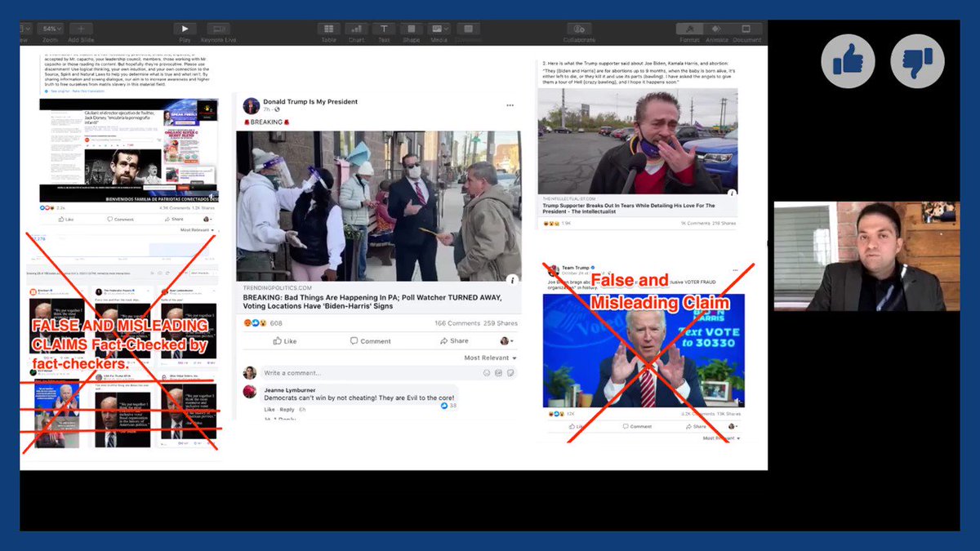Click the sticker icon at the right end of the comment field
Image resolution: width=980 pixels, height=551 pixels.
tap(511, 373)
